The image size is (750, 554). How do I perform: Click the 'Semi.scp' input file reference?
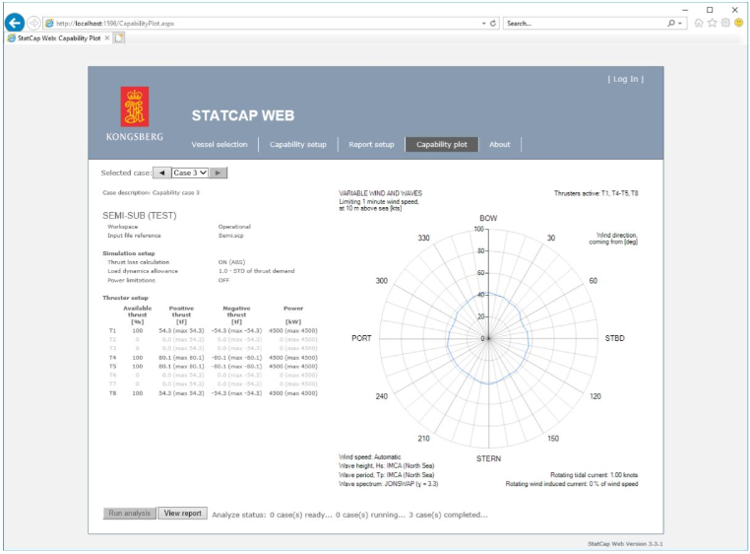pos(231,236)
